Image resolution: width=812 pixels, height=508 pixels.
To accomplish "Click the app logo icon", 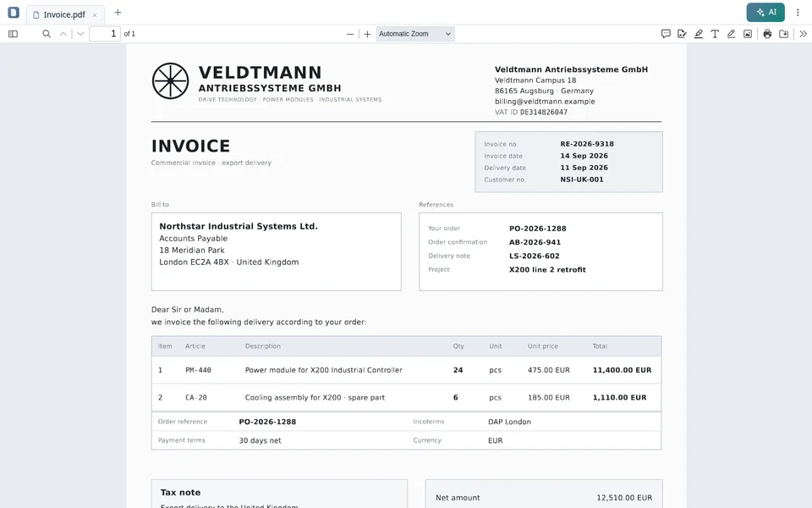I will pyautogui.click(x=14, y=13).
